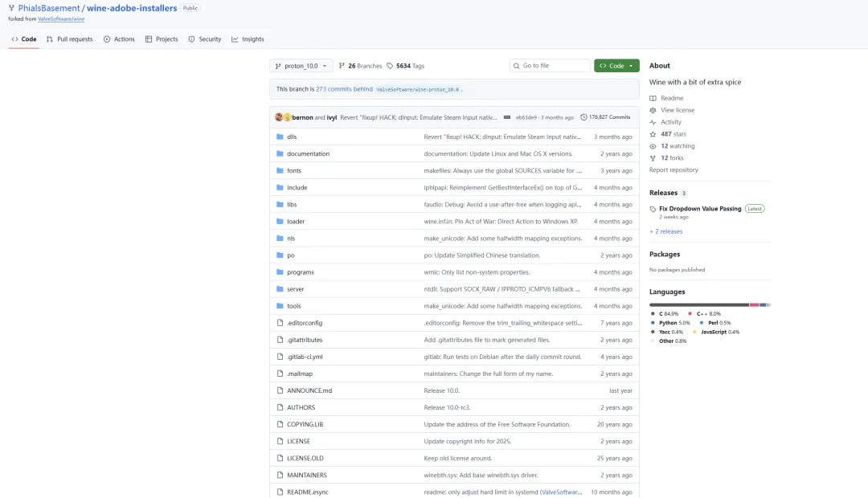Click the ANNOUNCE.md file icon
Image resolution: width=868 pixels, height=498 pixels.
(280, 390)
